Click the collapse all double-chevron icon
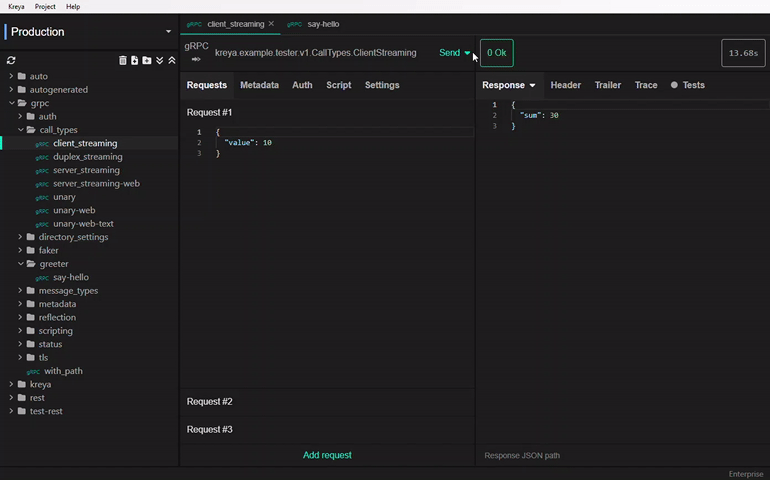 171,60
